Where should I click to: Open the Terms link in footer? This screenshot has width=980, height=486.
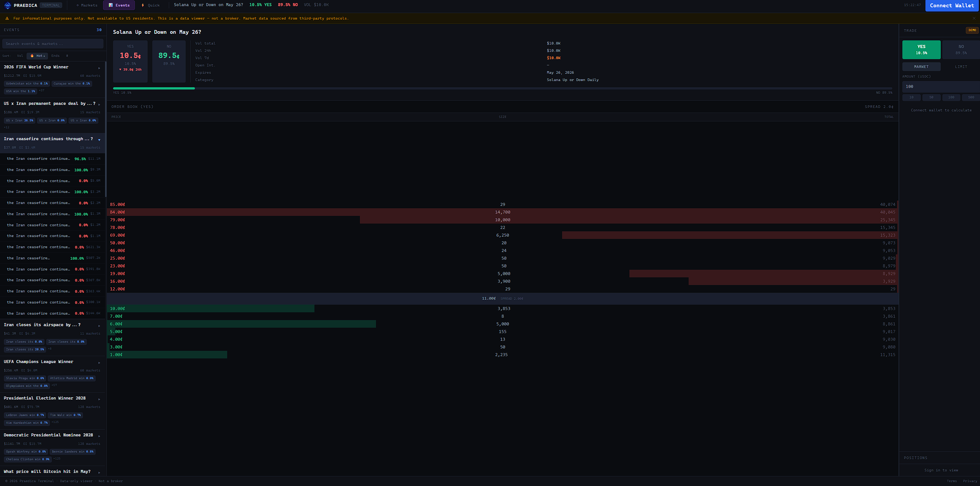(x=952, y=481)
